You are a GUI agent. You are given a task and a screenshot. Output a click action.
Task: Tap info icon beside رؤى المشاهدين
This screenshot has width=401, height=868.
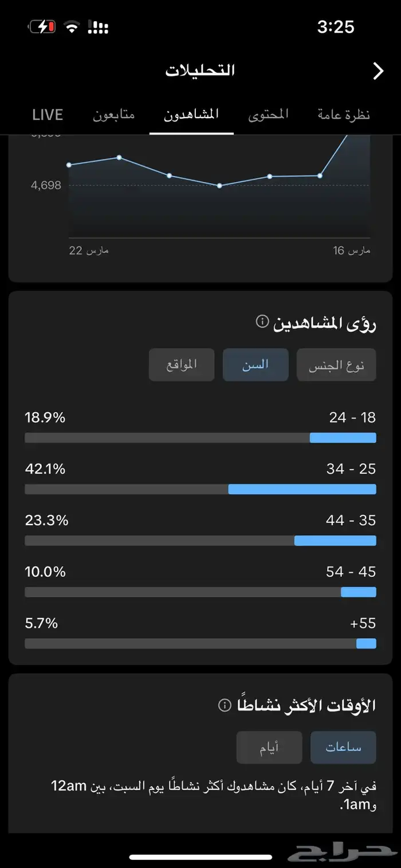coord(262,321)
